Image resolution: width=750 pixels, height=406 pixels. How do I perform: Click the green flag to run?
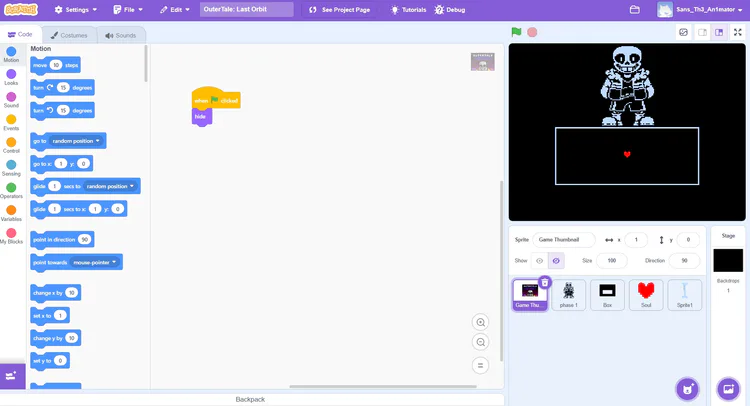pos(516,32)
